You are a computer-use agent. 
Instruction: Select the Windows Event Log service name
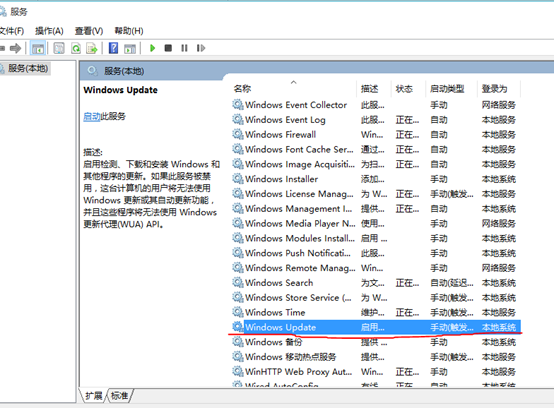coord(285,120)
